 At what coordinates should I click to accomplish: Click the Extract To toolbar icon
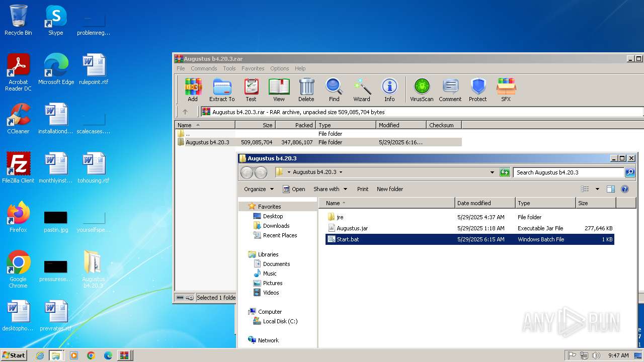click(222, 90)
